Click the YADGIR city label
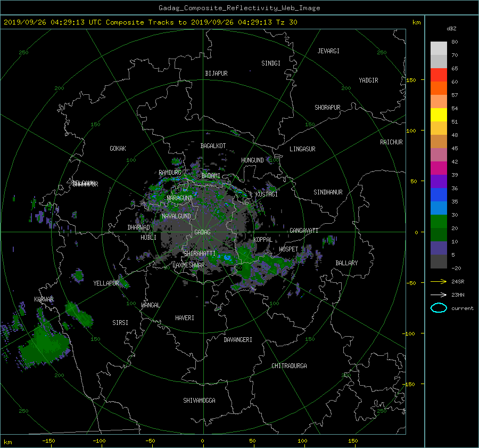Screen dimensions: 479x448 (x=368, y=80)
